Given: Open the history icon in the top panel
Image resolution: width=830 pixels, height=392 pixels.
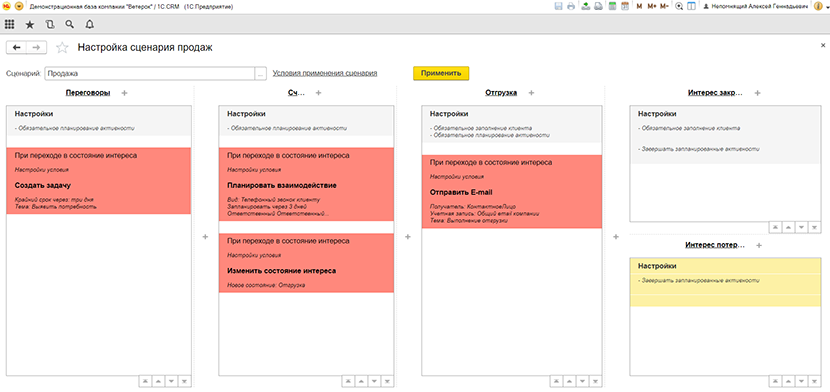Looking at the screenshot, I should tap(50, 24).
